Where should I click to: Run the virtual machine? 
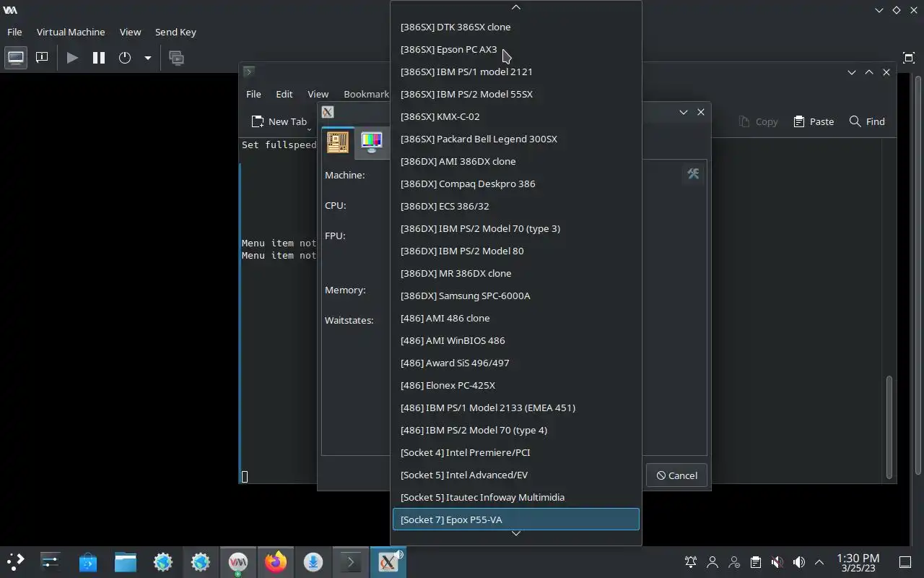72,58
